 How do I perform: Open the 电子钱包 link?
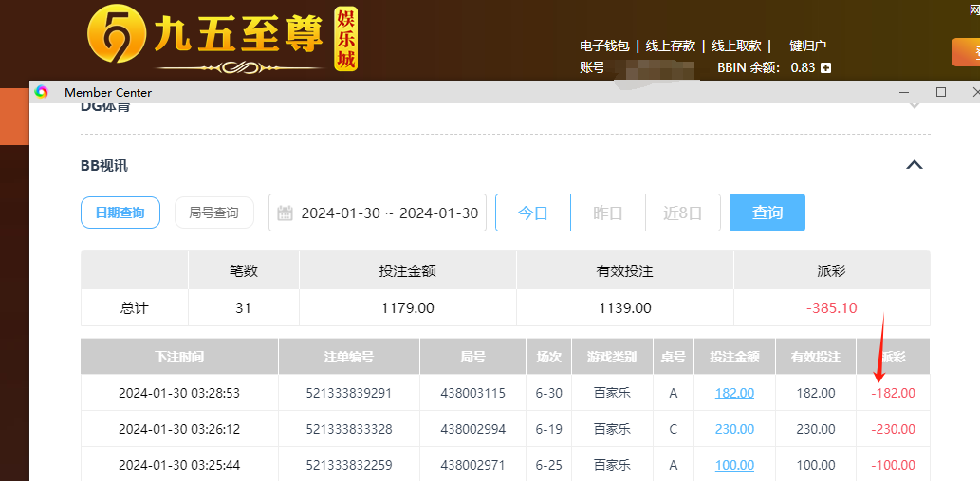[604, 46]
